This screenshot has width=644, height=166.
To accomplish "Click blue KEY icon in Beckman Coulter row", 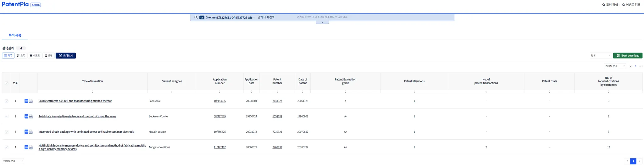I will (26, 116).
